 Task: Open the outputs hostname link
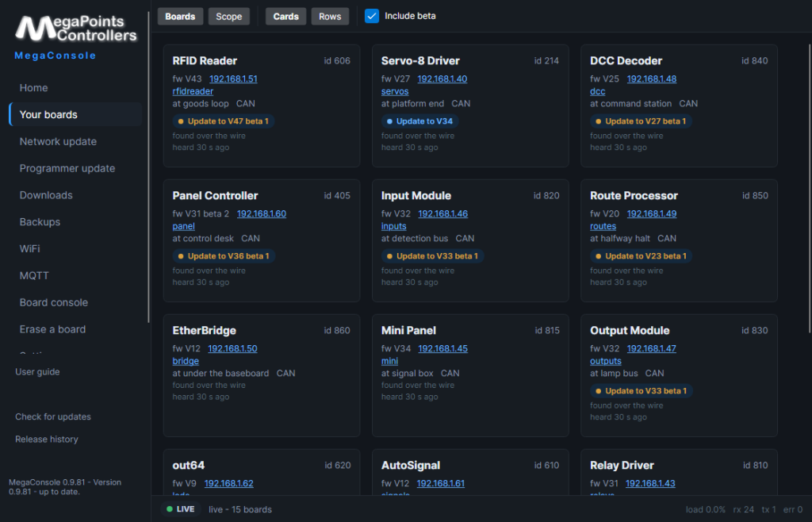point(605,361)
